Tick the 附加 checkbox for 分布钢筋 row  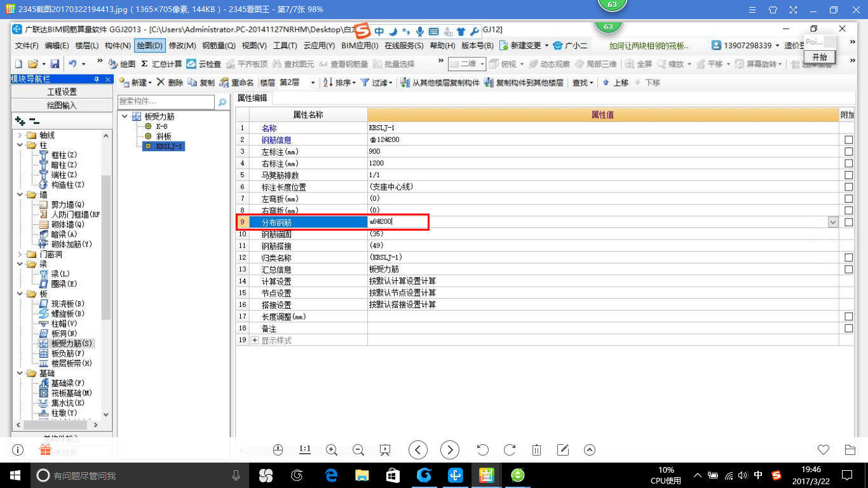point(848,222)
